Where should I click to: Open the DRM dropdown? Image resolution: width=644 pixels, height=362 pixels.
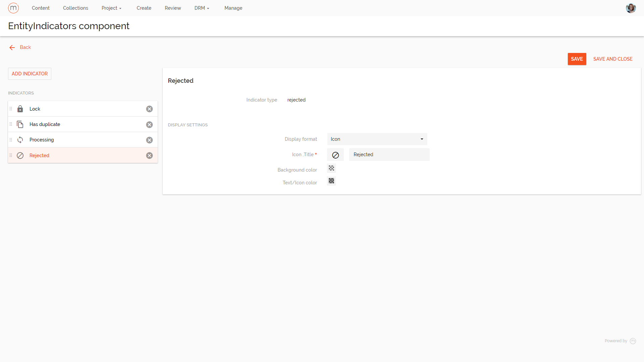pyautogui.click(x=202, y=8)
